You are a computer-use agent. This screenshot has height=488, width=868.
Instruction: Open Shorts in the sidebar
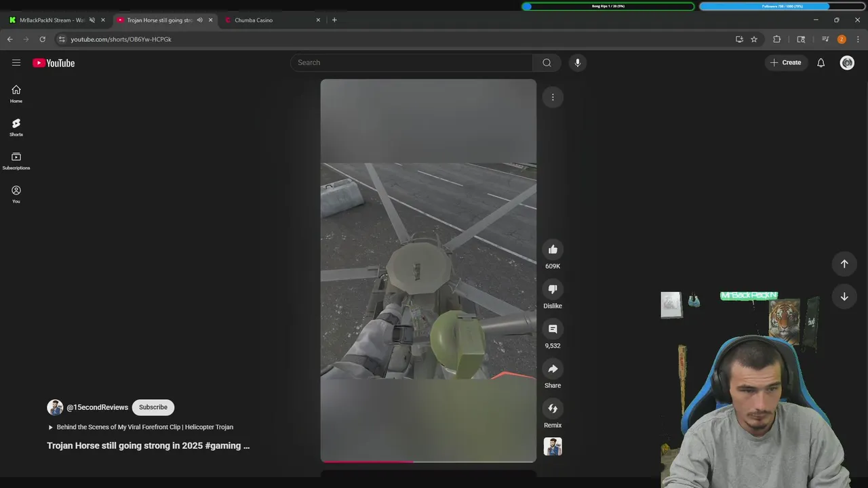[x=16, y=127]
